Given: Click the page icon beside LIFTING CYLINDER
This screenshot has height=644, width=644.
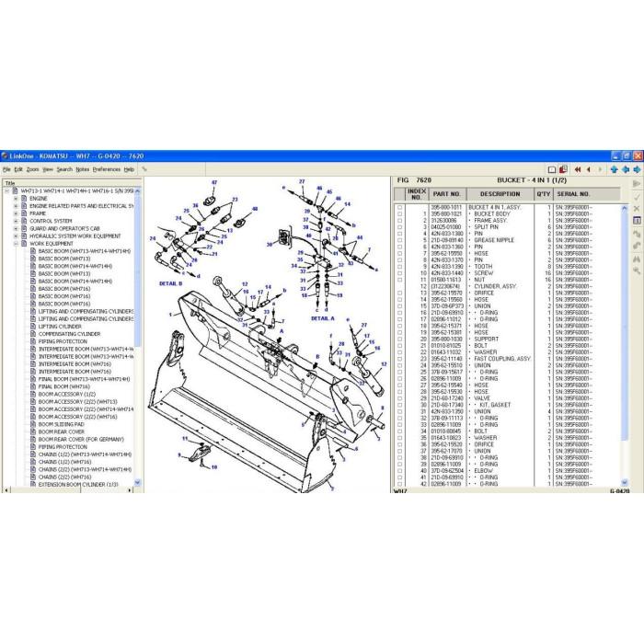Looking at the screenshot, I should [33, 327].
